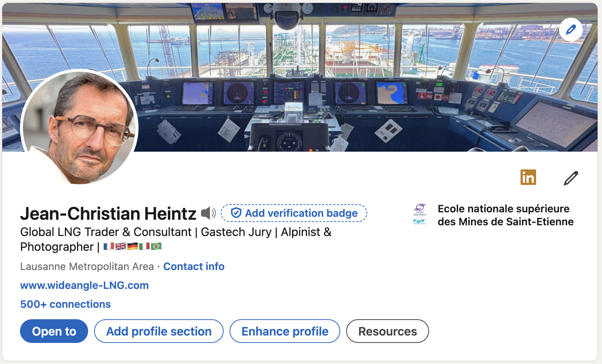Click the Brazilian flag emoji in headline

156,246
